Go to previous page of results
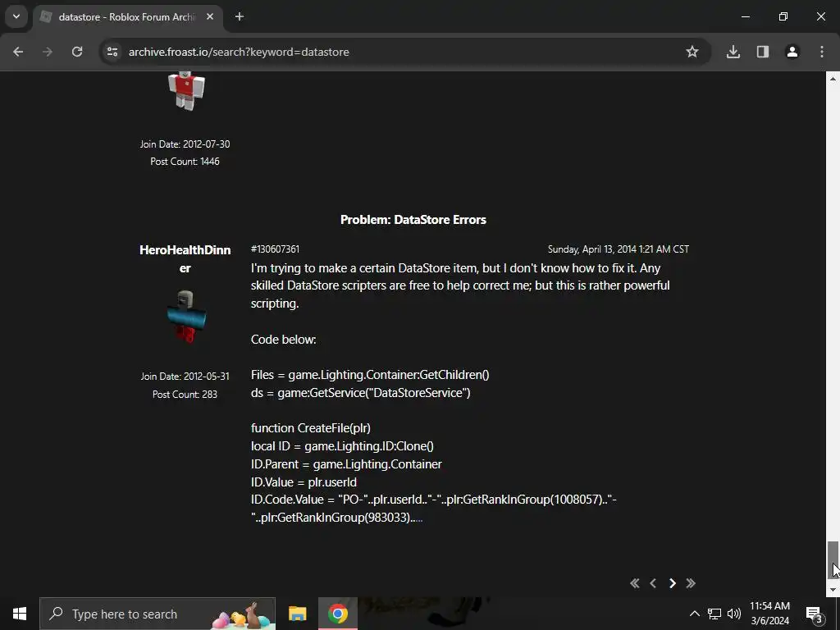Screen dimensions: 840x630 653,583
